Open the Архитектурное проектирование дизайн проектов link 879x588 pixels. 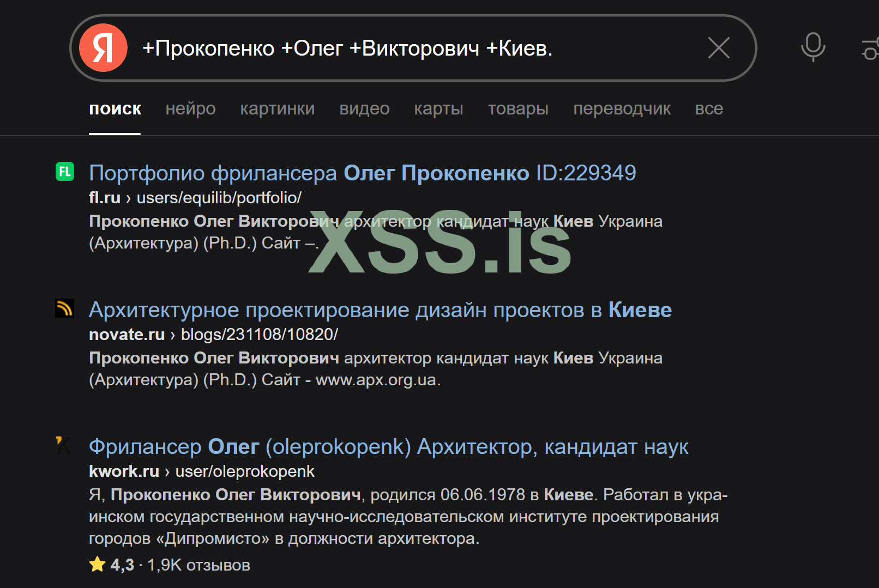380,310
